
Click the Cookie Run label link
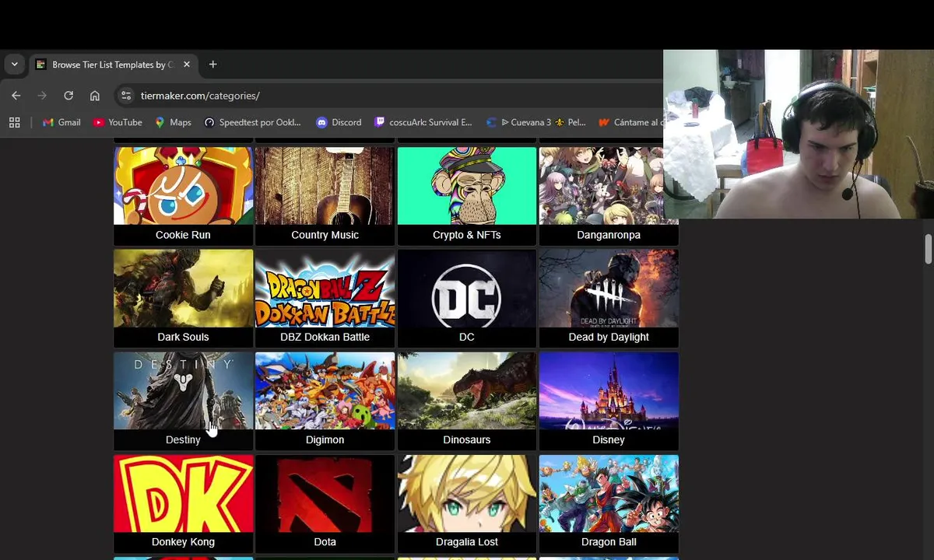(x=183, y=235)
